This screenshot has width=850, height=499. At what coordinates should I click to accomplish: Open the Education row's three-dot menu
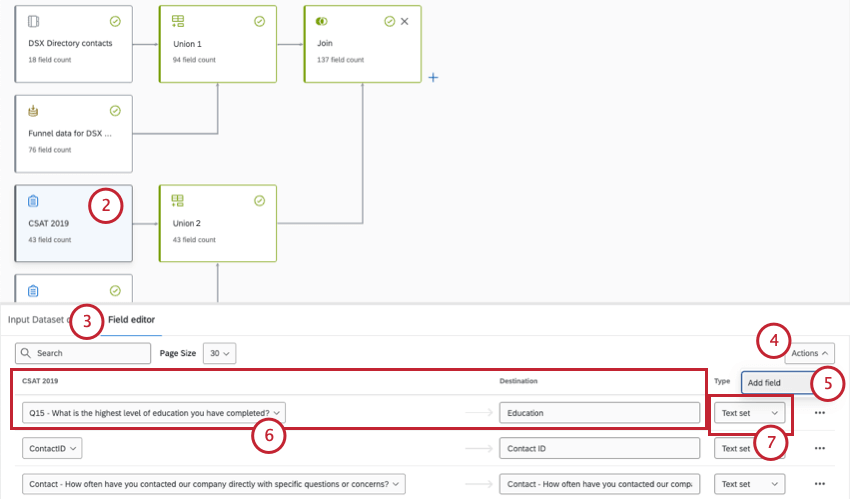820,412
